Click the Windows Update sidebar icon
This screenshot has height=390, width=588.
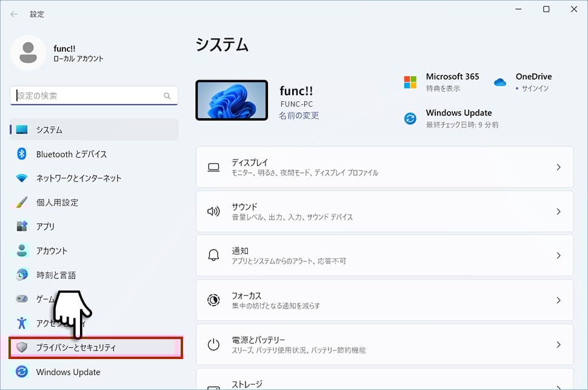coord(22,372)
